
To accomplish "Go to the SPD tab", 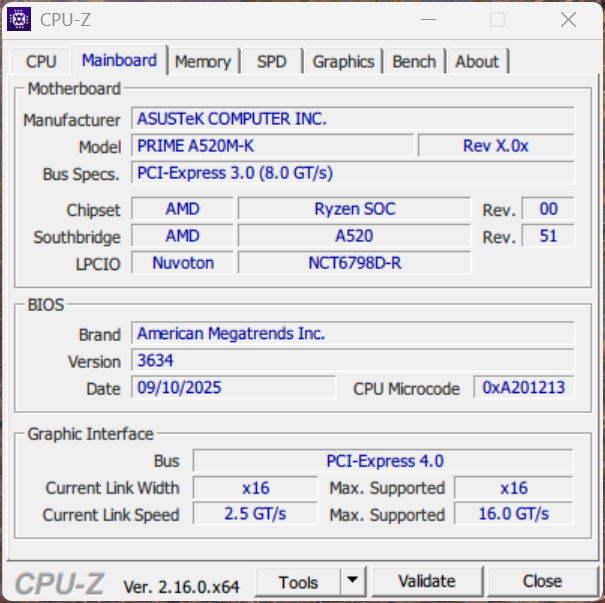I will click(271, 62).
